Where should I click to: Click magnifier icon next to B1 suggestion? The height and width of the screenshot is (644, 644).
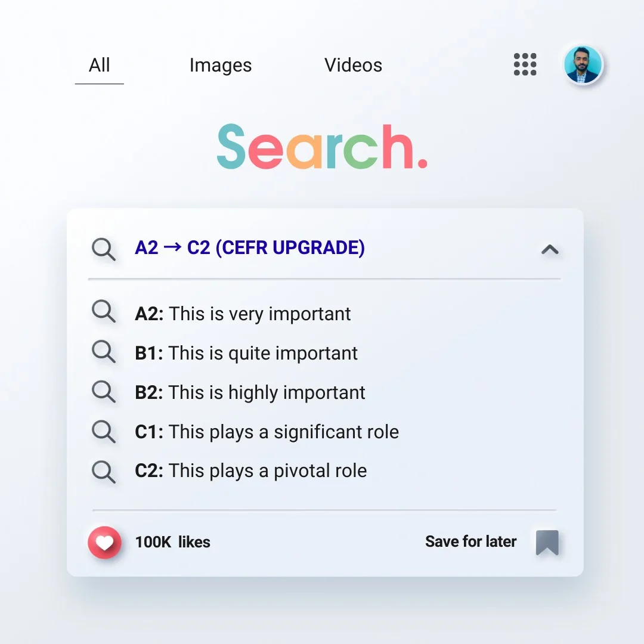pyautogui.click(x=104, y=352)
